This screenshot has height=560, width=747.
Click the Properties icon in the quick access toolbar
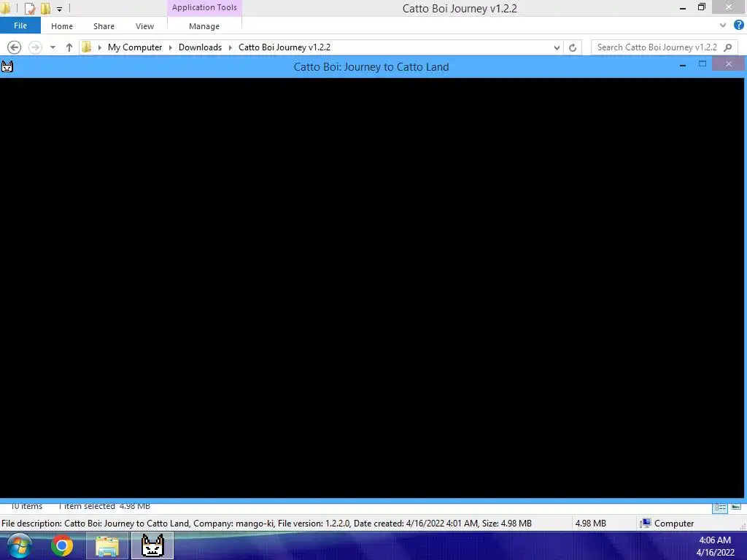tap(29, 8)
